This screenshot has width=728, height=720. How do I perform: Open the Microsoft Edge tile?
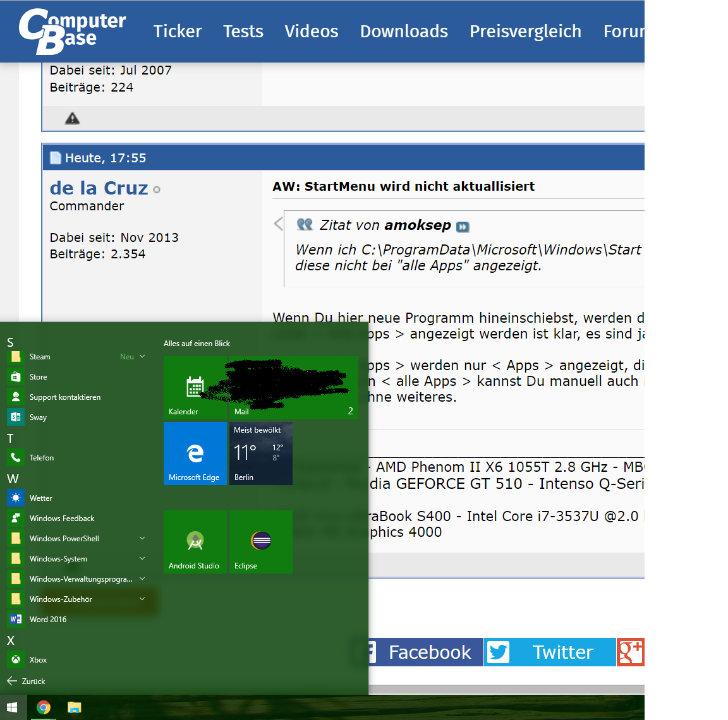(x=195, y=453)
